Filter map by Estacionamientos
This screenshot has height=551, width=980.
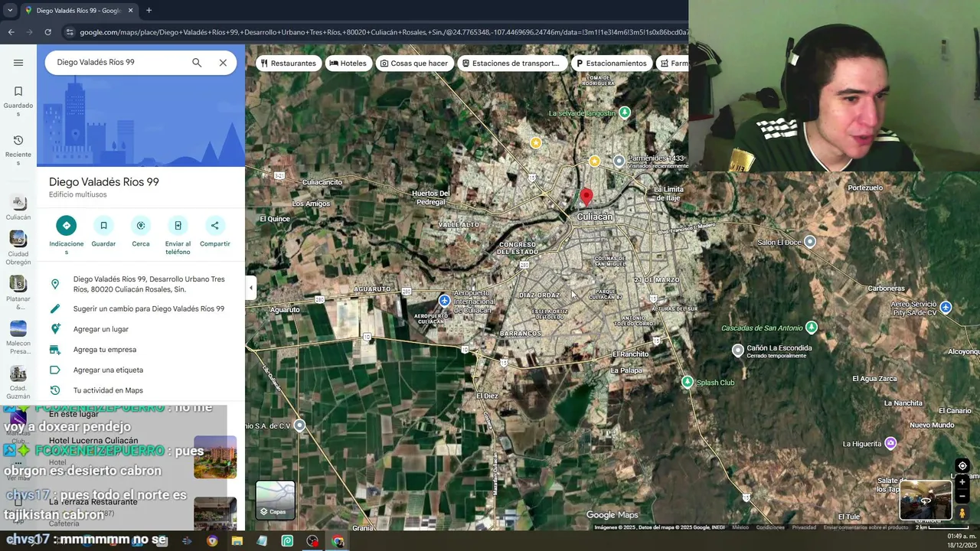pyautogui.click(x=611, y=63)
